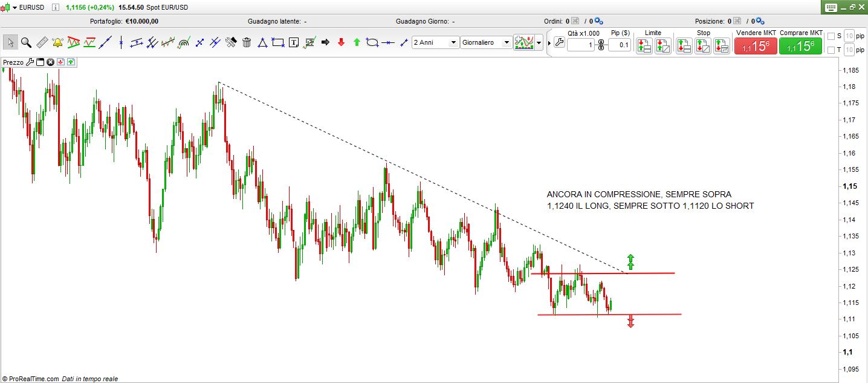Viewport: 868px width, 383px height.
Task: Select the red down arrow drawing tool
Action: pos(341,42)
